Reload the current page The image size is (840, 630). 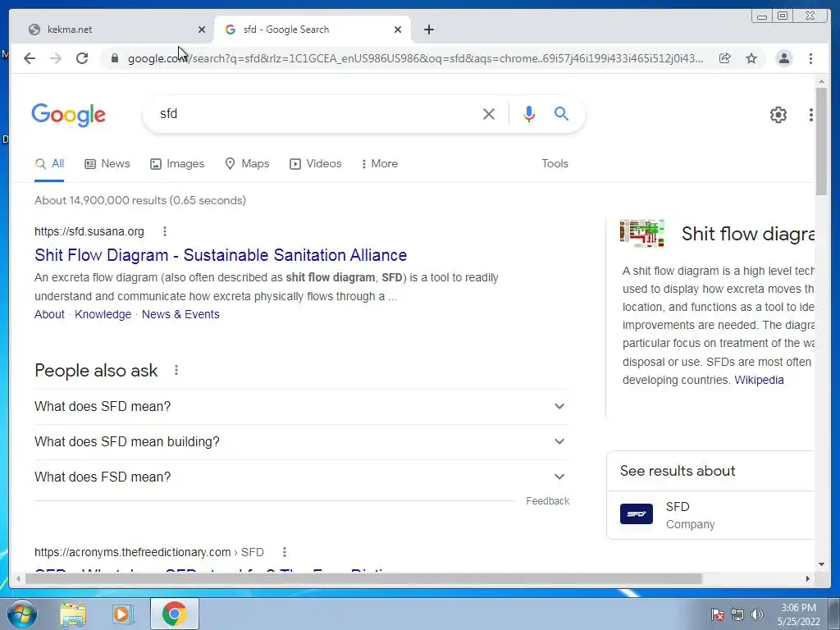pos(82,58)
